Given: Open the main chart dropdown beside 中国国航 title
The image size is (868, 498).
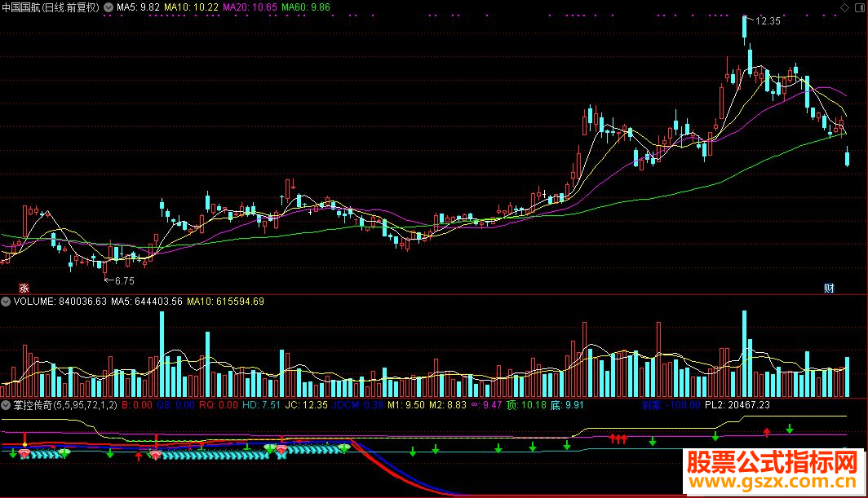Looking at the screenshot, I should coord(108,7).
